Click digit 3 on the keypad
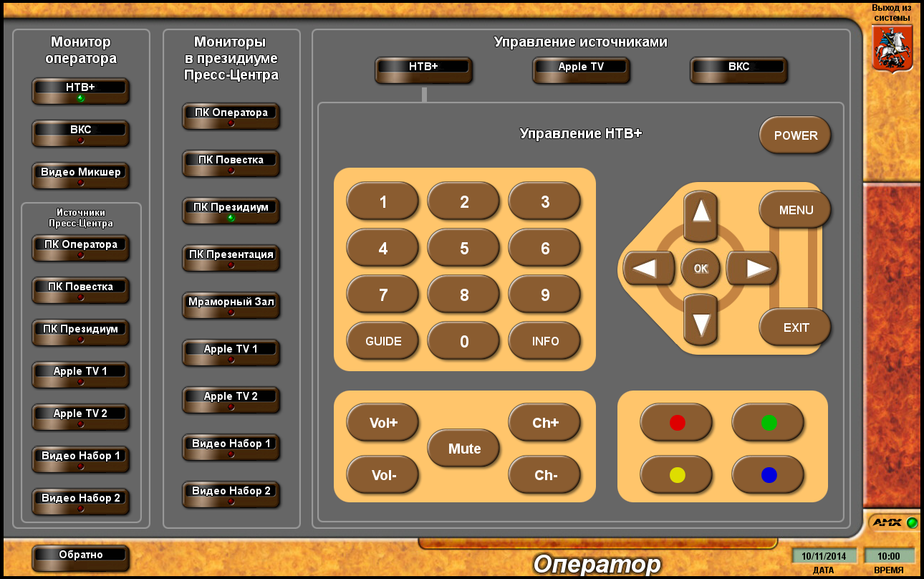The width and height of the screenshot is (924, 579). click(544, 201)
